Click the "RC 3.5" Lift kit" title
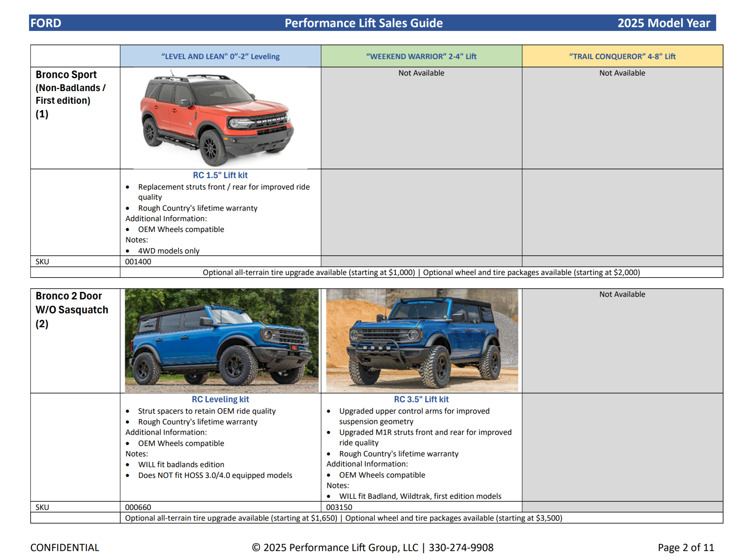 [421, 399]
